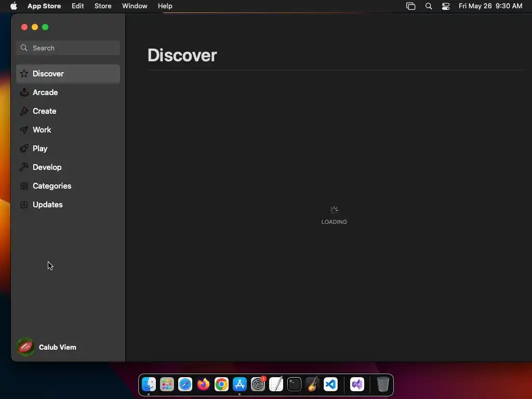The height and width of the screenshot is (399, 532).
Task: Open the Trash in the Dock
Action: [383, 384]
